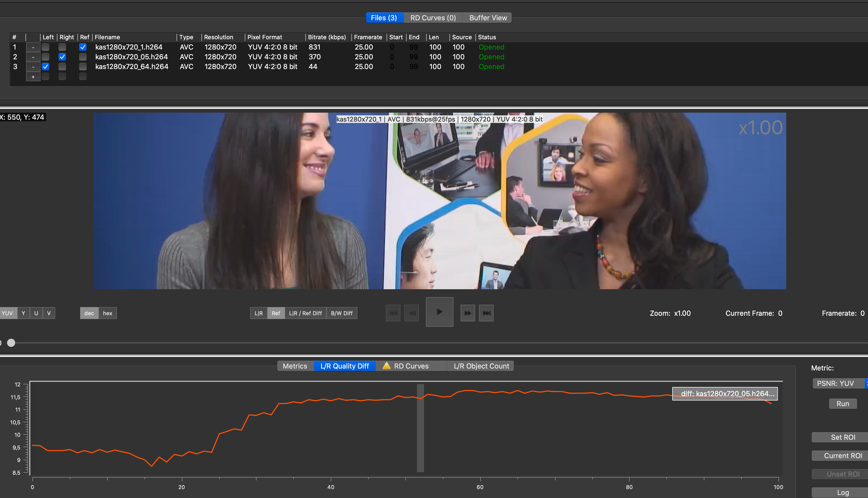
Task: Uncheck Left for kas1280x720_64.h264
Action: (45, 67)
